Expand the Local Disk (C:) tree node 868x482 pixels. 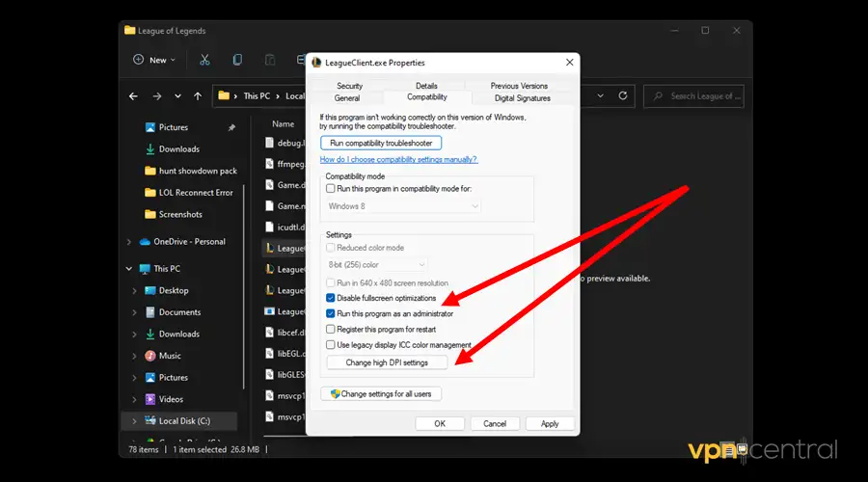click(134, 421)
